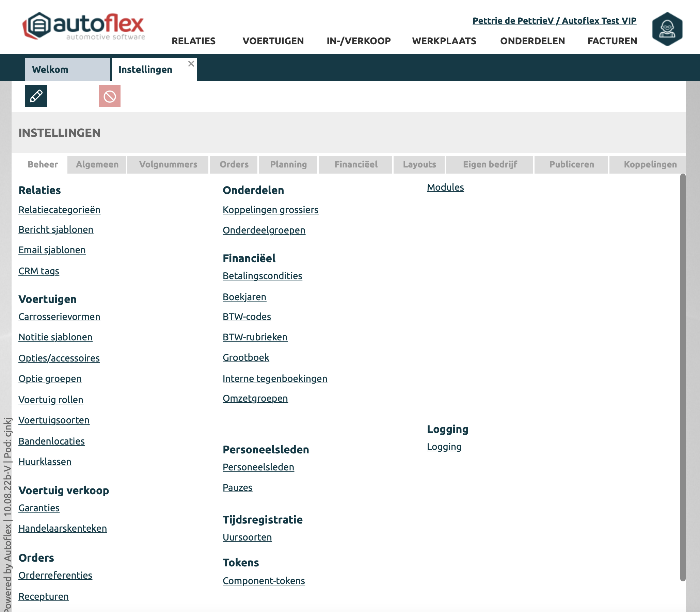Click the red cancel circle icon
This screenshot has height=612, width=700.
109,96
